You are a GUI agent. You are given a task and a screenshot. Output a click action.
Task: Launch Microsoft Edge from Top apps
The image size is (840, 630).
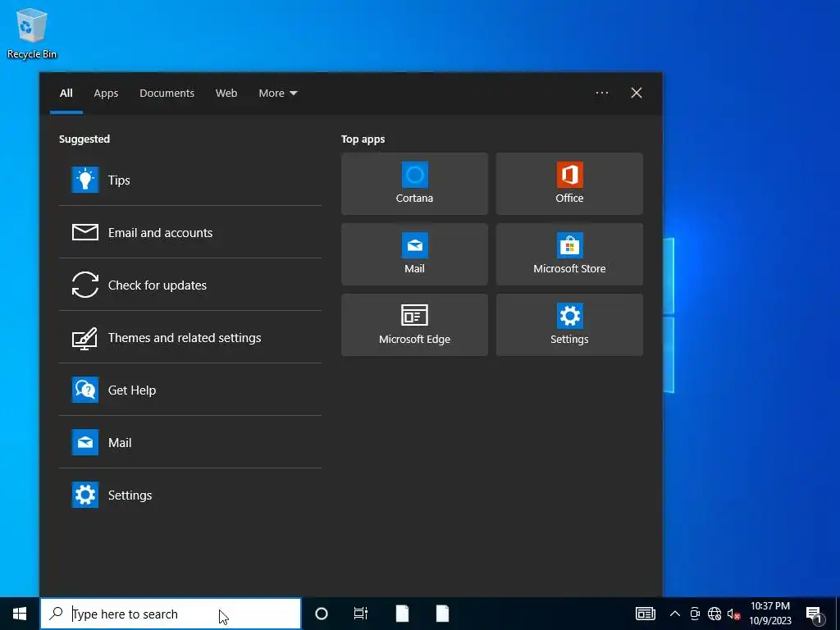414,325
